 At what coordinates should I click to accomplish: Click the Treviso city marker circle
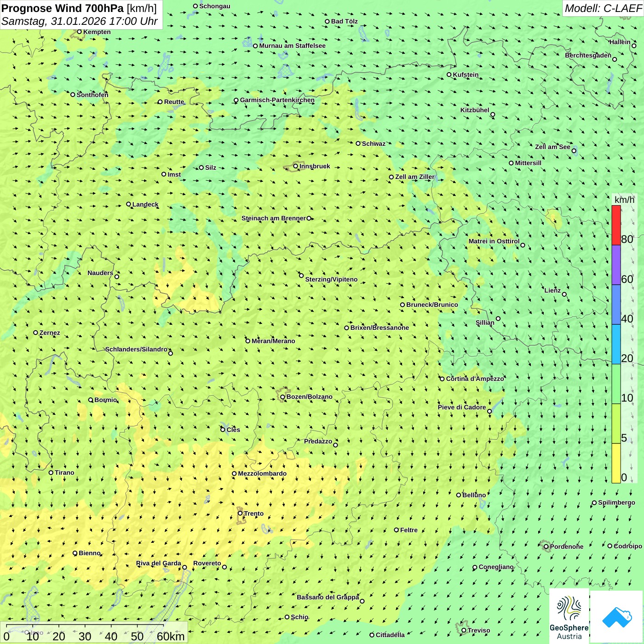coord(464,630)
